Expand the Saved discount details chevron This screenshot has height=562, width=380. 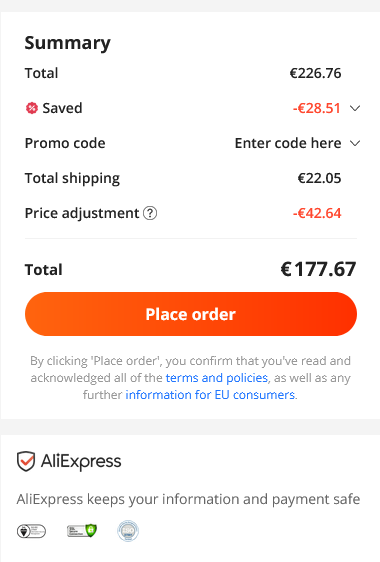pyautogui.click(x=355, y=108)
